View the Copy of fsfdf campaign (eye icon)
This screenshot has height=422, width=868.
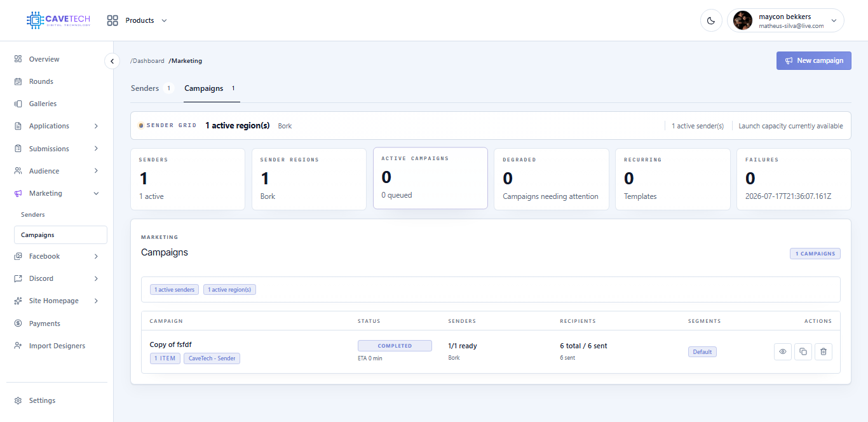pos(783,351)
